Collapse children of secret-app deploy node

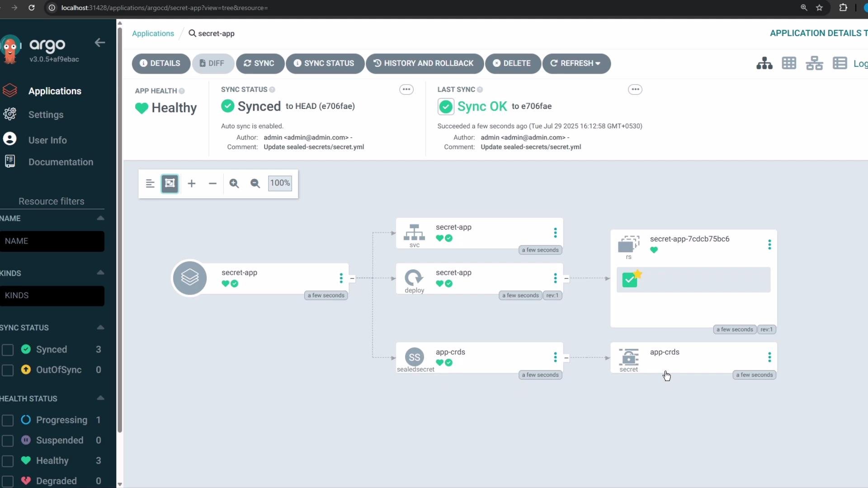(x=566, y=278)
